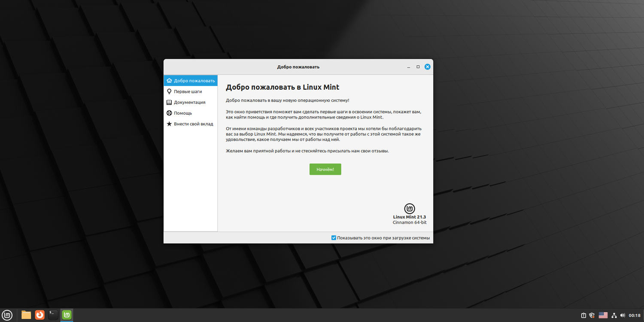Click the 'Linux Mint 21.3' version text
This screenshot has height=322, width=644.
click(x=410, y=217)
